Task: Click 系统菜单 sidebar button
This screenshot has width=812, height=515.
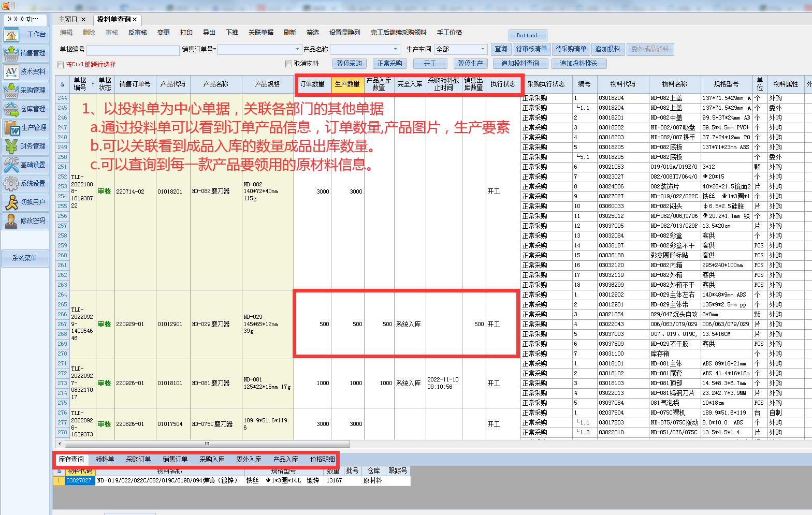Action: click(25, 258)
